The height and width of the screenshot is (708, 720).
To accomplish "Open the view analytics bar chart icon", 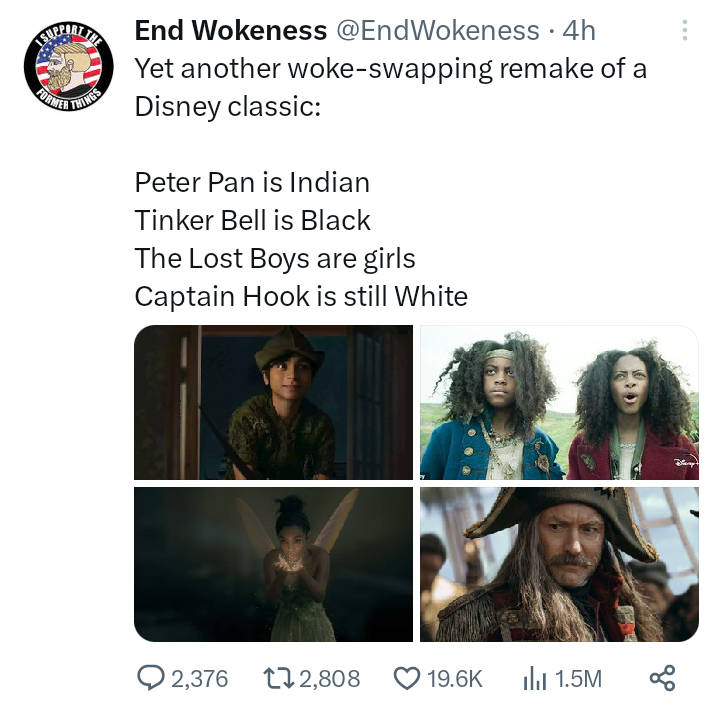I will (x=532, y=679).
